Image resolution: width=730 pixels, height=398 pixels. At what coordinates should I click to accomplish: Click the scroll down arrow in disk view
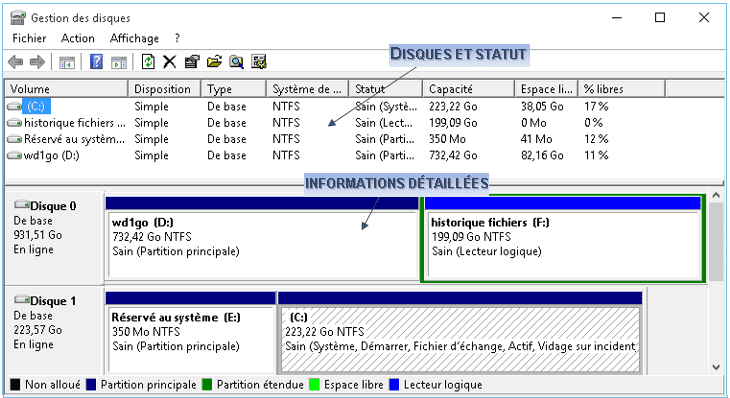click(716, 367)
